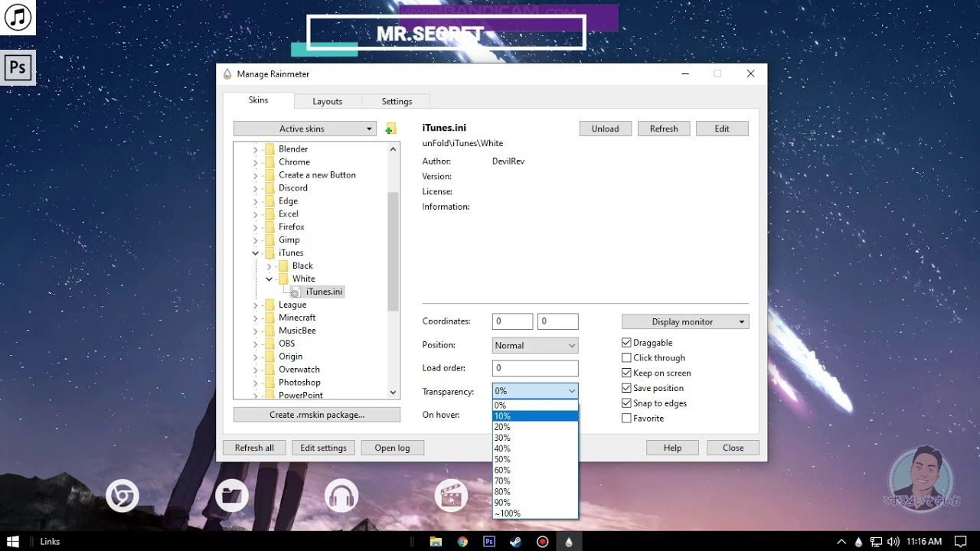This screenshot has width=980, height=551.
Task: Open network settings from the tray
Action: click(x=877, y=541)
